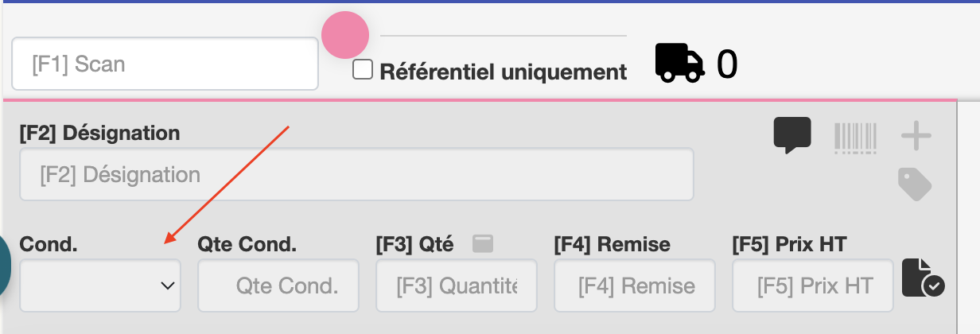
Task: Open the Cond. dropdown
Action: coord(100,285)
